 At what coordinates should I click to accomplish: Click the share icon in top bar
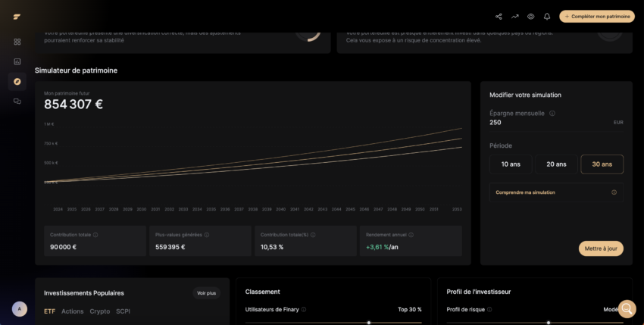(x=499, y=17)
